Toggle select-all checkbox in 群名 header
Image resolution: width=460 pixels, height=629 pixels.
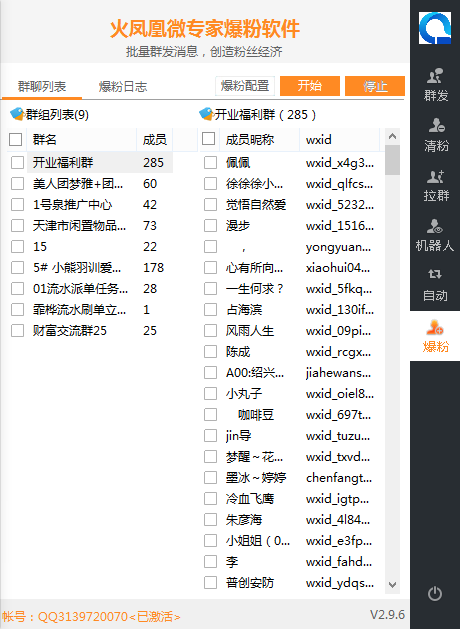(x=15, y=140)
